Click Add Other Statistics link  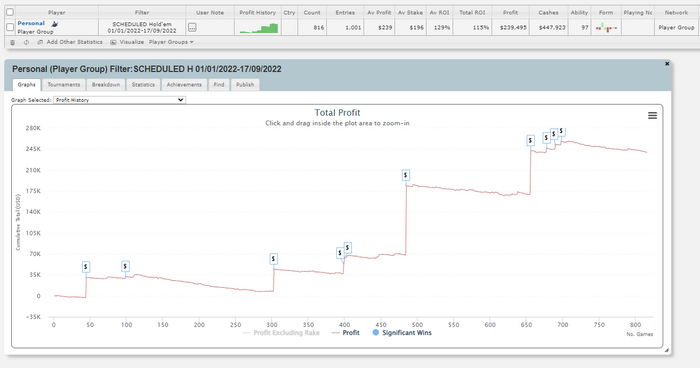(75, 42)
